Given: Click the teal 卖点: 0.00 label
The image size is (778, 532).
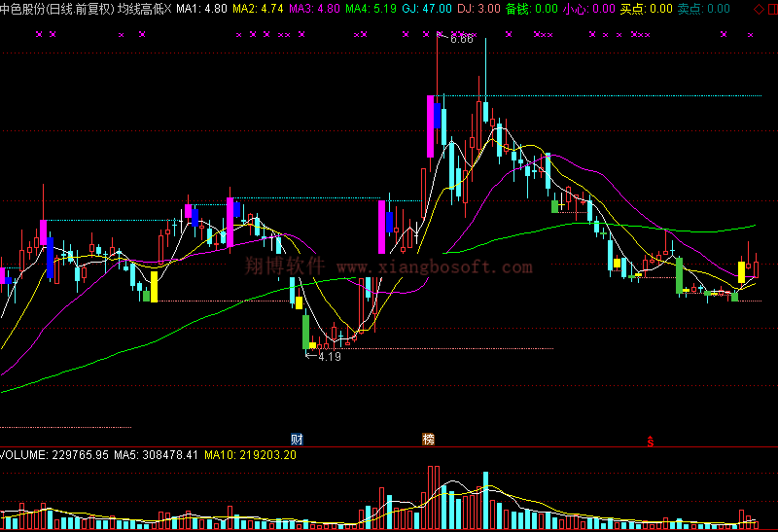Looking at the screenshot, I should (703, 9).
